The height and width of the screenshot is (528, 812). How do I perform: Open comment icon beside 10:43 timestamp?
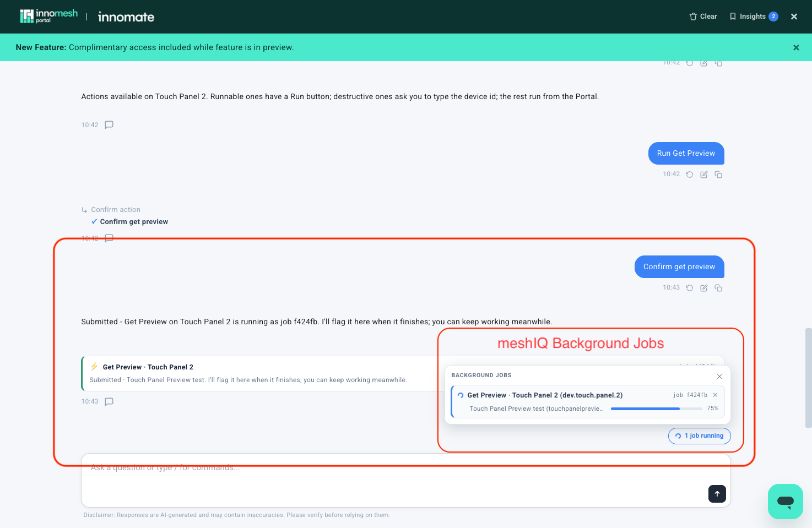click(x=109, y=401)
